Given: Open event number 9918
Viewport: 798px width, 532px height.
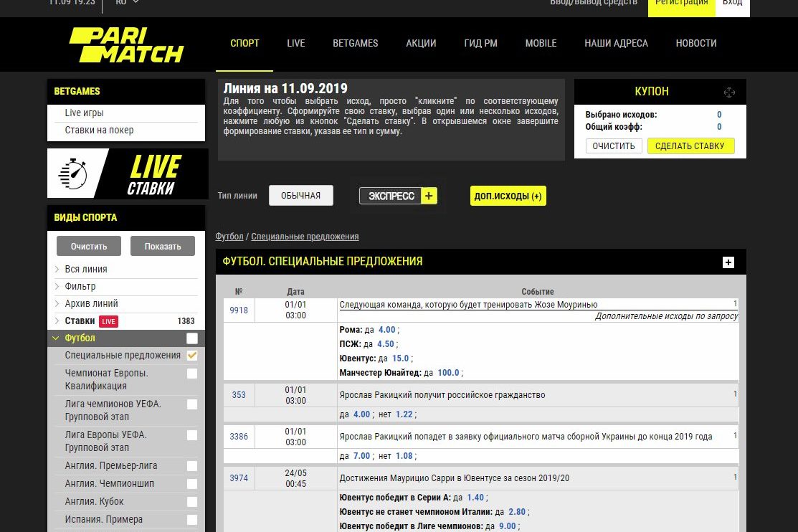Looking at the screenshot, I should click(239, 310).
